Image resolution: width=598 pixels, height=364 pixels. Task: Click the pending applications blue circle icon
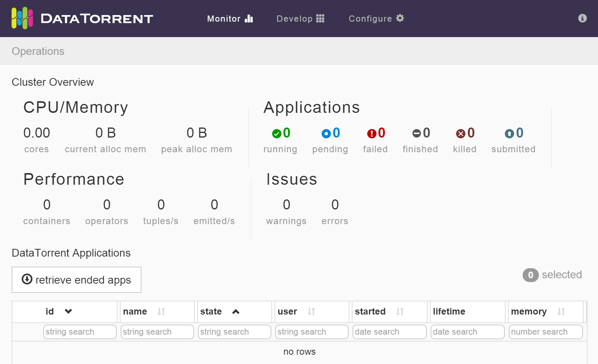(326, 134)
